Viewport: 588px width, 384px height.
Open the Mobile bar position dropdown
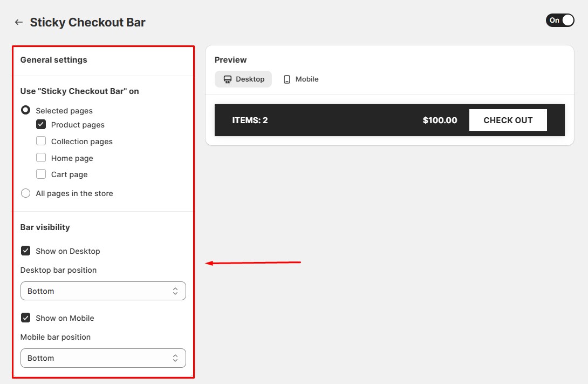103,358
